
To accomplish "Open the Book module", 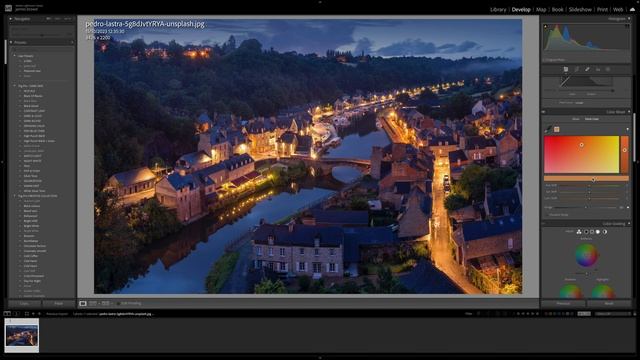I will click(558, 9).
